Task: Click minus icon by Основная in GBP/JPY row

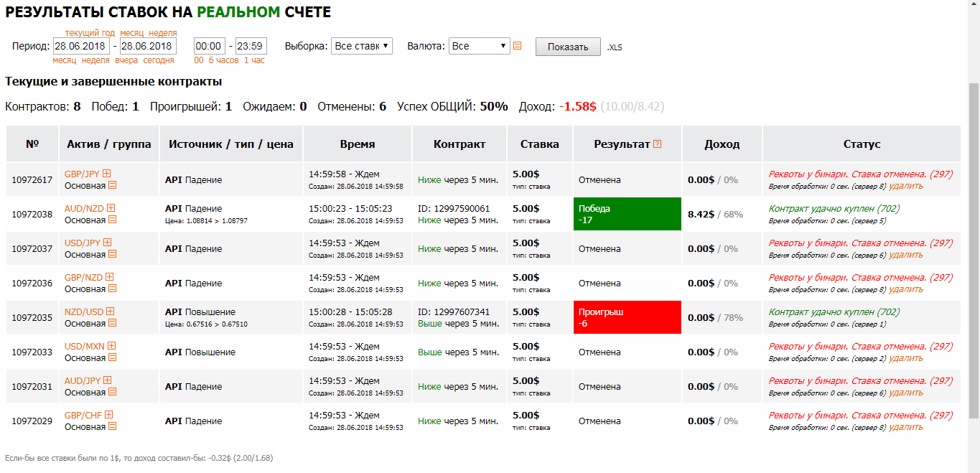Action: click(x=113, y=185)
